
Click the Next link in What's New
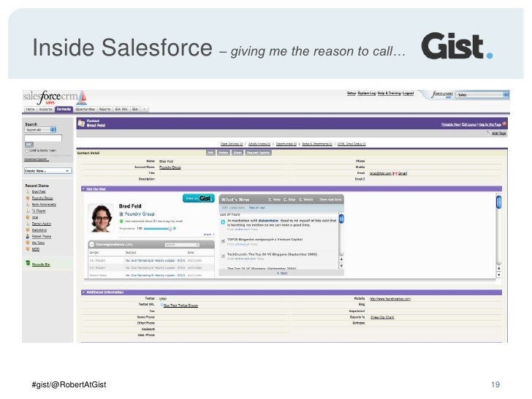282,273
